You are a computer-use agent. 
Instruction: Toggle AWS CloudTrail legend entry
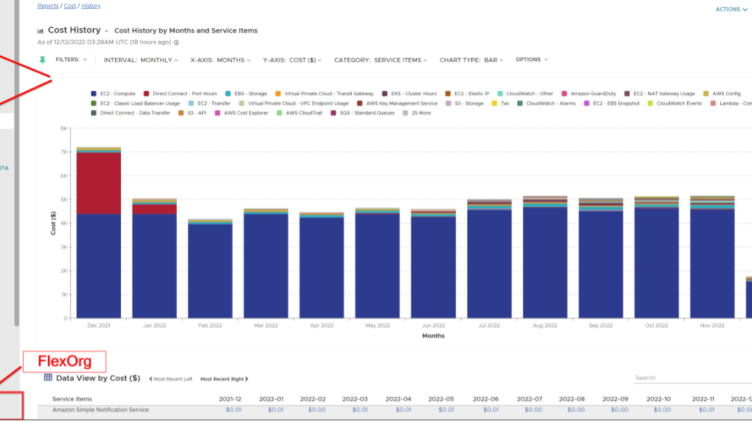pos(299,113)
